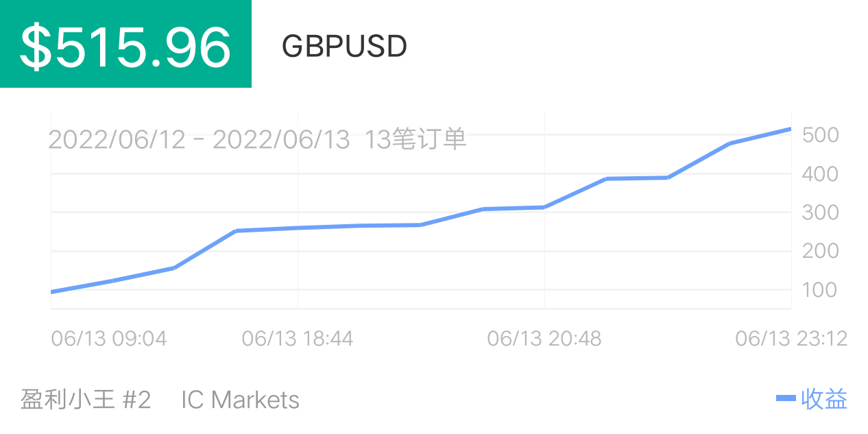The width and height of the screenshot is (868, 434).
Task: Click the profit line's starting point
Action: (x=53, y=292)
